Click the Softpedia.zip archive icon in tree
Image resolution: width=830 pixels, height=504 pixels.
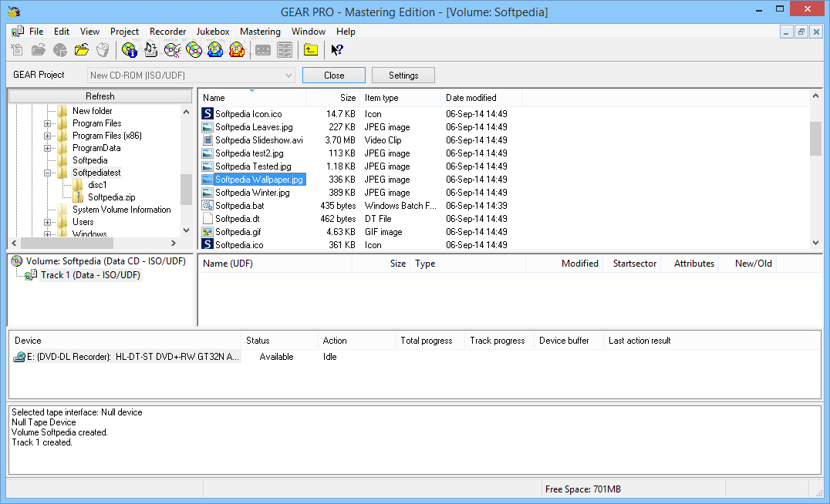tap(79, 197)
